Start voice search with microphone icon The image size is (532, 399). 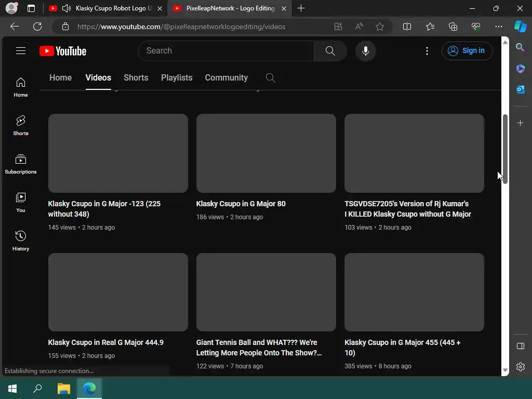point(365,51)
